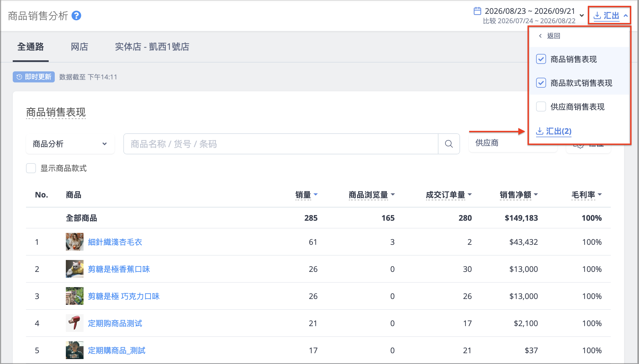Sort by 毛利率 column

pyautogui.click(x=586, y=195)
